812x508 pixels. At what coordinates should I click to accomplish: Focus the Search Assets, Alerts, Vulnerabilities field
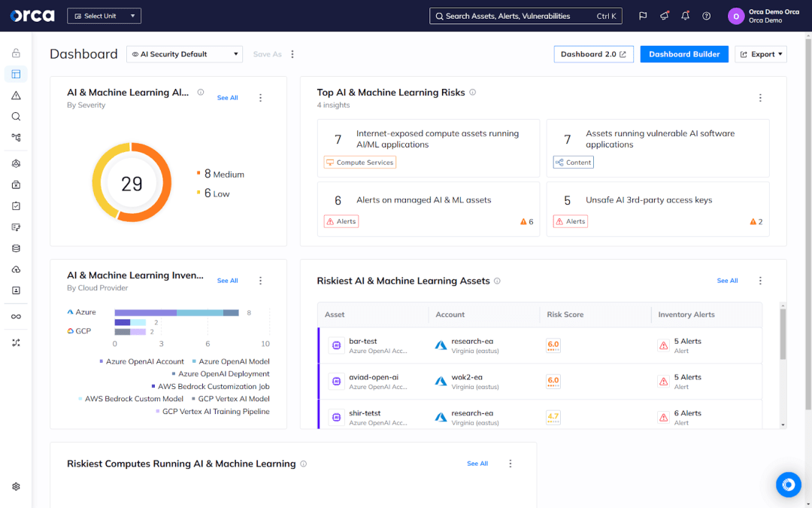coord(526,16)
